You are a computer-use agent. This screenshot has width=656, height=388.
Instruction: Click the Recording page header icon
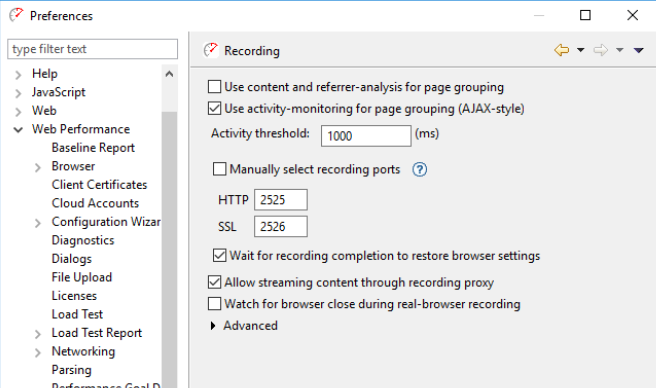211,50
